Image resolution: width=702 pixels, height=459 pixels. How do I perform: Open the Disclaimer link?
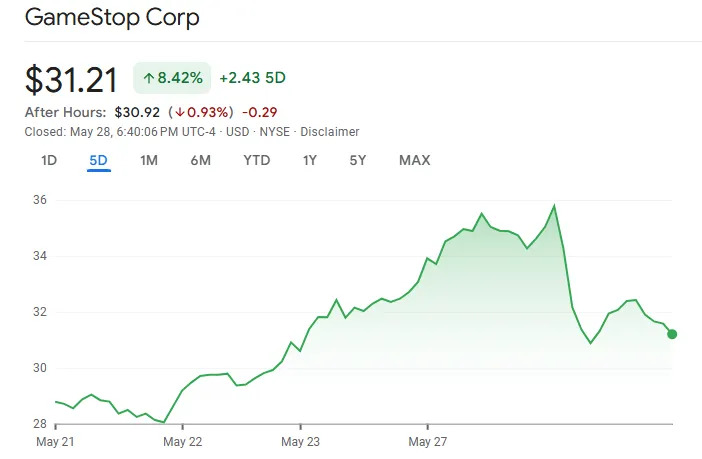point(330,132)
